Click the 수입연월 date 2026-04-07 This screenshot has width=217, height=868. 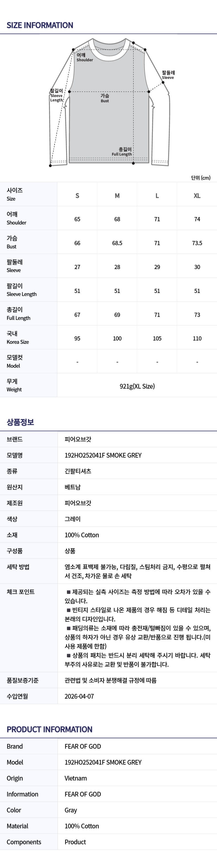(x=79, y=696)
